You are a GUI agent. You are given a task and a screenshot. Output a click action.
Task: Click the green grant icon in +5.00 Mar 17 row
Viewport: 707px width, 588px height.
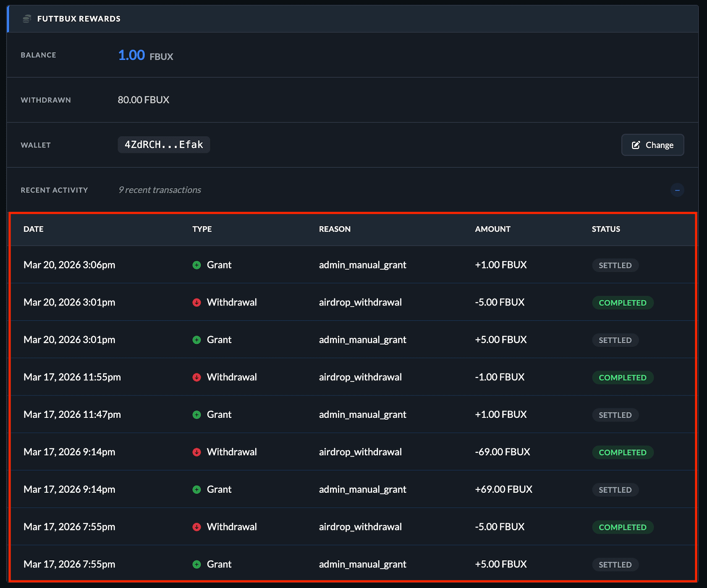pyautogui.click(x=196, y=564)
